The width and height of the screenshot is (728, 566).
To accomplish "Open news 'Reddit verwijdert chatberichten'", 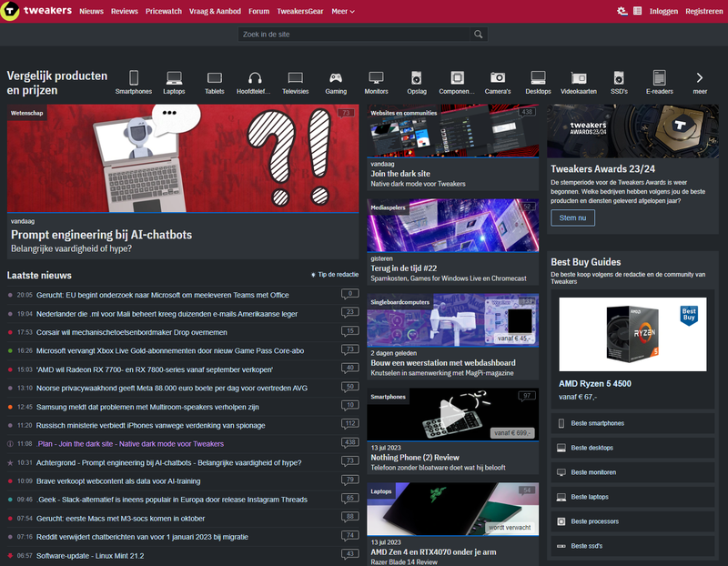I will coord(142,537).
